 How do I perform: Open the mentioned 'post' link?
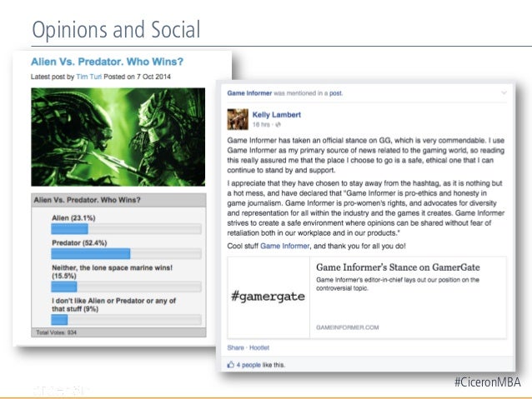click(336, 93)
